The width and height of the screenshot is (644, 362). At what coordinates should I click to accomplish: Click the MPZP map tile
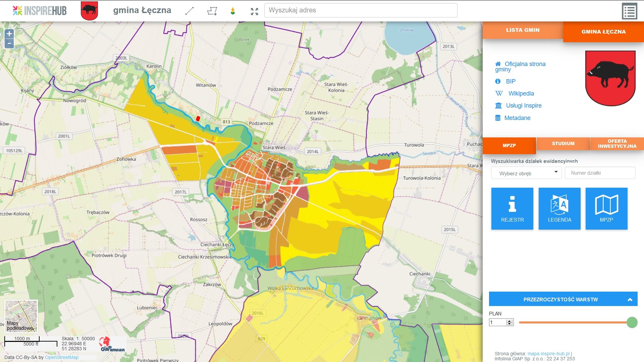[x=606, y=208]
